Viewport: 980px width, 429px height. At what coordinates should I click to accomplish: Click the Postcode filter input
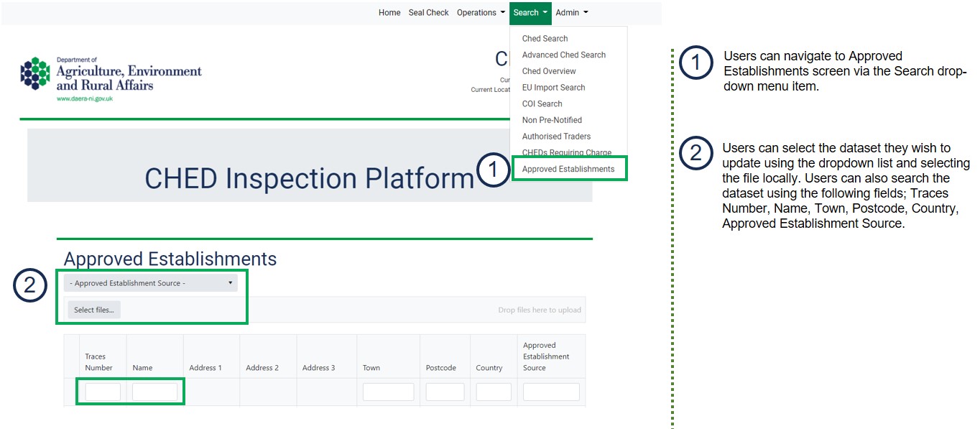445,392
